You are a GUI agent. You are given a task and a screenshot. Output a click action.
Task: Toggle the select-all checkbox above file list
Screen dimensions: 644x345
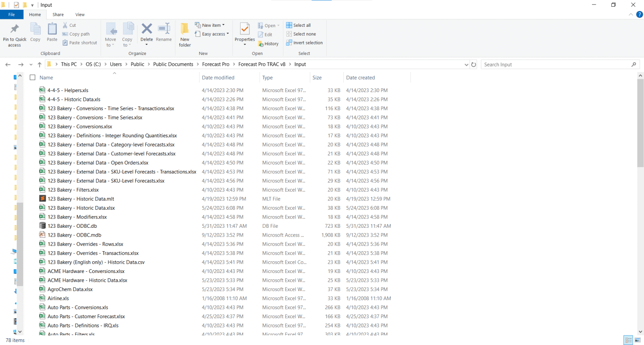32,77
